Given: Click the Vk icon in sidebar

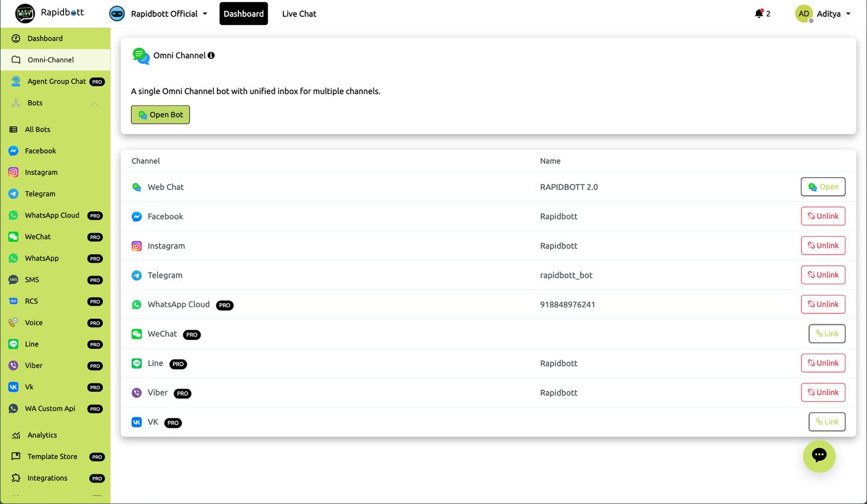Looking at the screenshot, I should point(14,387).
